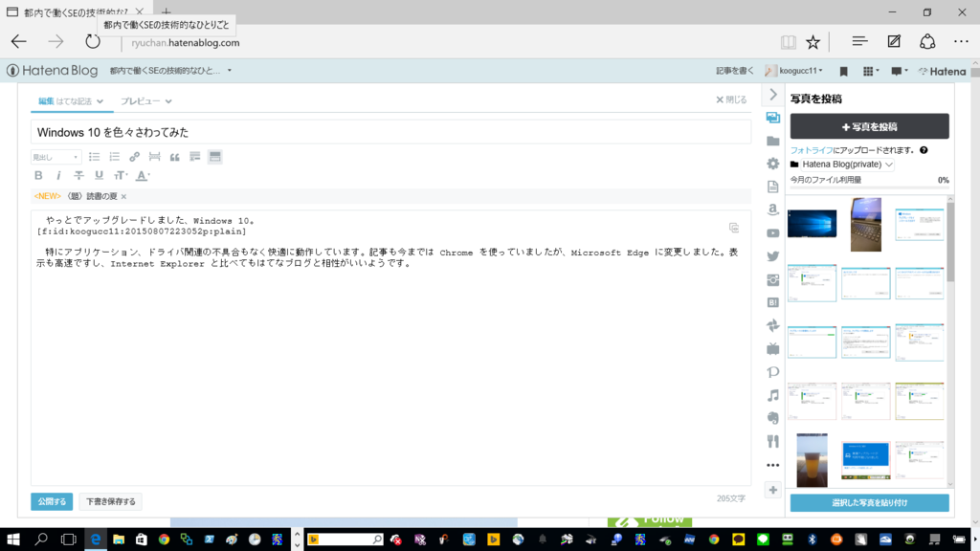Select the bulleted list icon in the toolbar
This screenshot has width=980, height=551.
coord(94,156)
